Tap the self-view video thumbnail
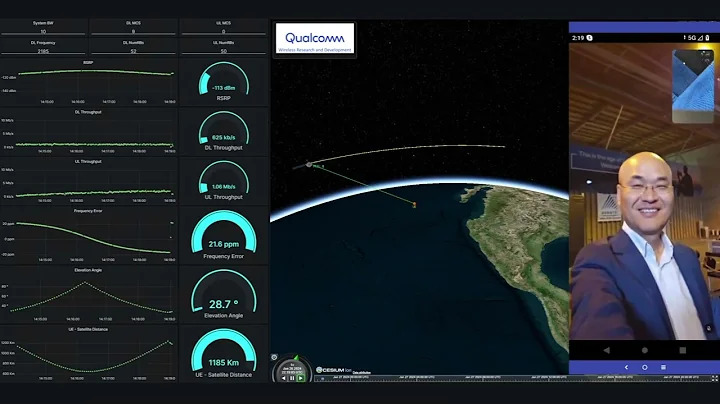Viewport: 720px width, 404px height. 693,86
